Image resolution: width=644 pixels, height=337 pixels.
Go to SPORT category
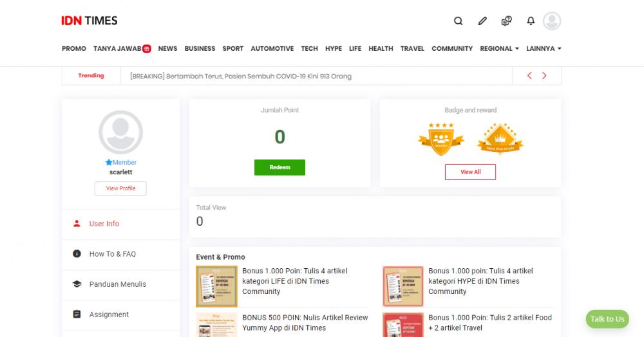pyautogui.click(x=233, y=48)
